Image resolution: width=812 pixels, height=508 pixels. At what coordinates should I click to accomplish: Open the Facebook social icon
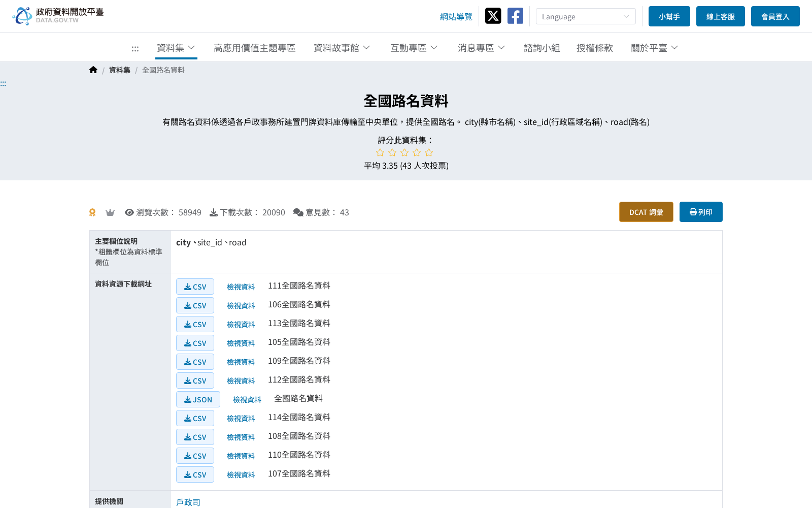coord(515,16)
